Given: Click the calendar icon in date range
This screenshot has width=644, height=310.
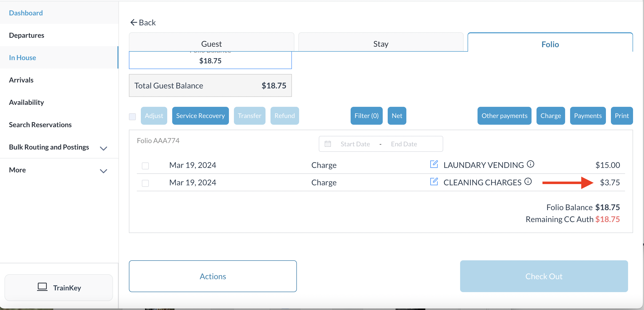Looking at the screenshot, I should pyautogui.click(x=327, y=144).
